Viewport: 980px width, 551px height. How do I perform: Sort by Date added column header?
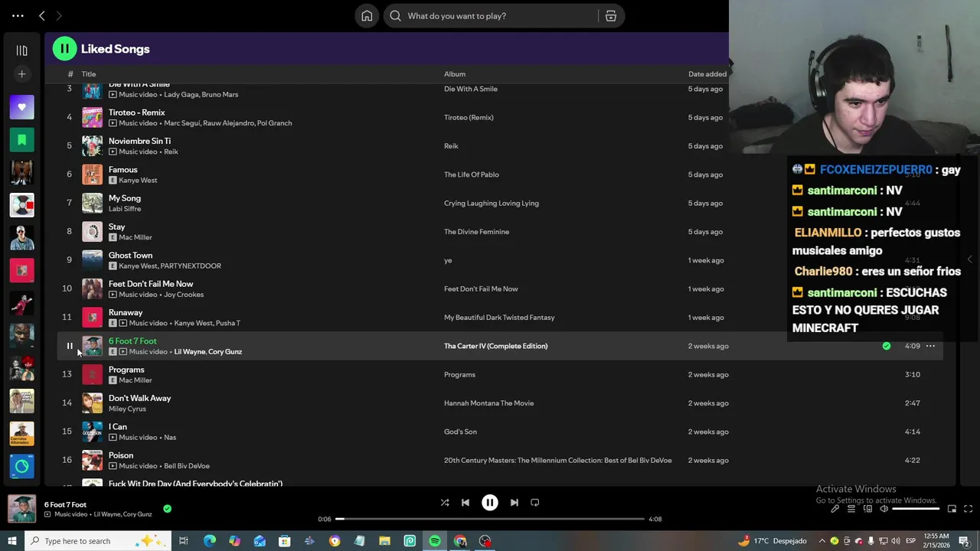coord(707,74)
